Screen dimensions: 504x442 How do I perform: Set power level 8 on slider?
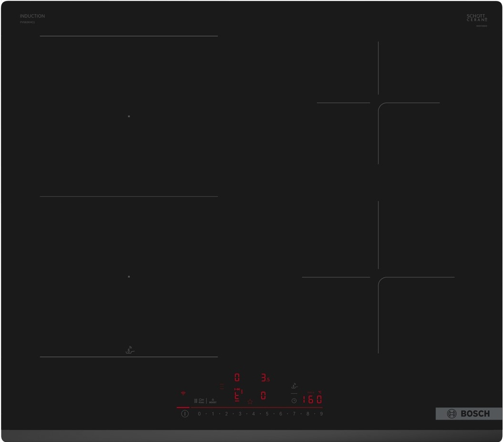(308, 414)
